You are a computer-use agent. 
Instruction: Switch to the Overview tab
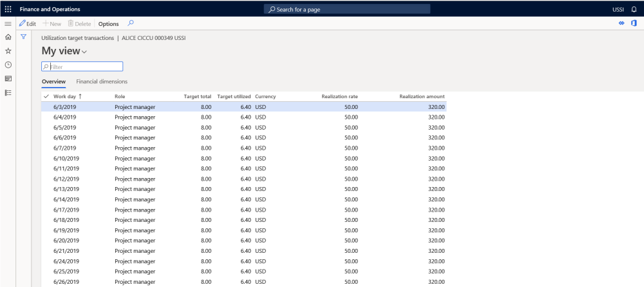pyautogui.click(x=54, y=81)
